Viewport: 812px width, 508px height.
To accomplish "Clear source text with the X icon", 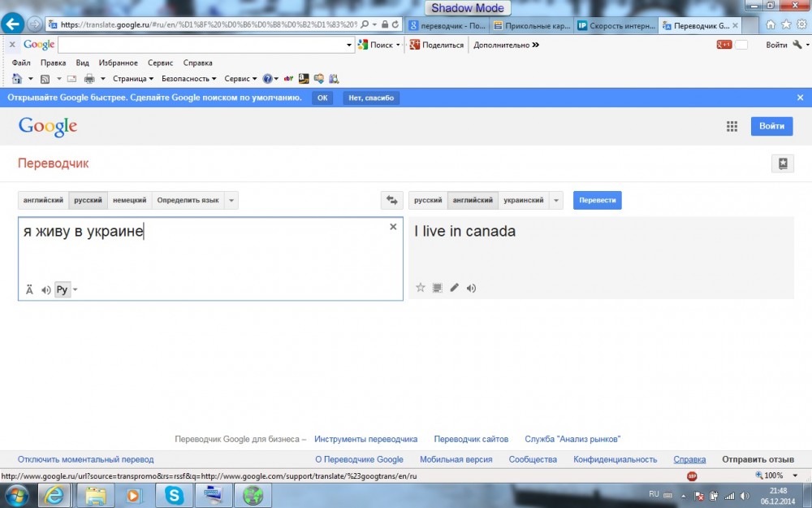I will (x=393, y=227).
